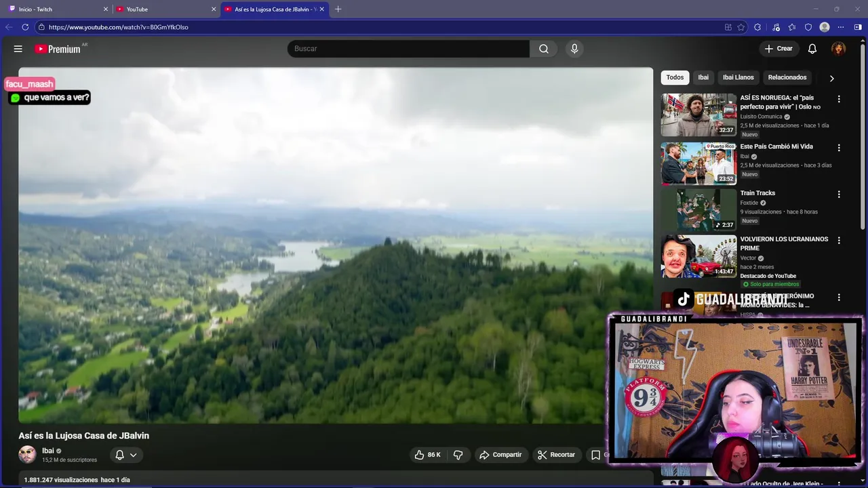868x488 pixels.
Task: Open options for VOLVIERON LOS UCRANIANOS PRIME
Action: [x=839, y=241]
